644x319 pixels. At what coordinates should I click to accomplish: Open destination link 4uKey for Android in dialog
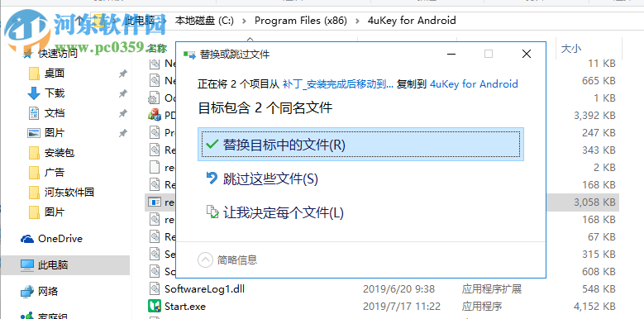point(474,84)
